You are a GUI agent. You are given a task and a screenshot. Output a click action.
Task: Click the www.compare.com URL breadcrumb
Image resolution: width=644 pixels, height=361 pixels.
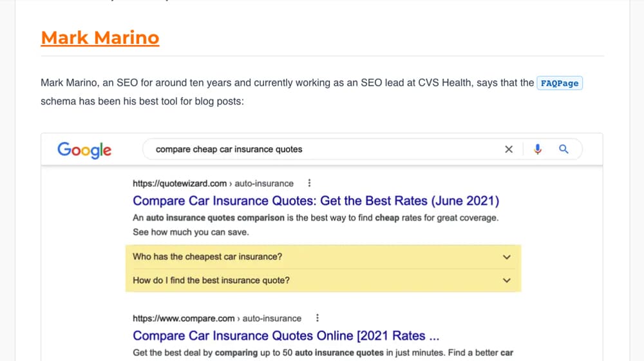[x=217, y=318]
